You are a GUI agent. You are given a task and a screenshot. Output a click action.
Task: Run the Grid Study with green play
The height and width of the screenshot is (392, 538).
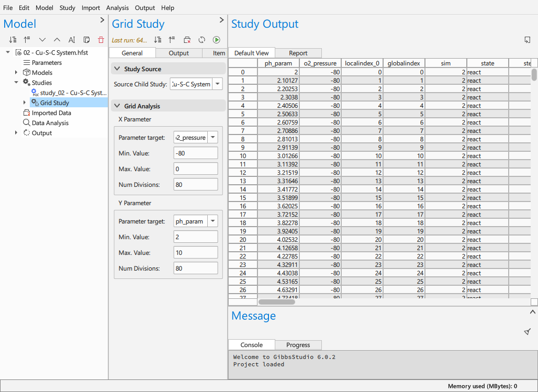217,40
